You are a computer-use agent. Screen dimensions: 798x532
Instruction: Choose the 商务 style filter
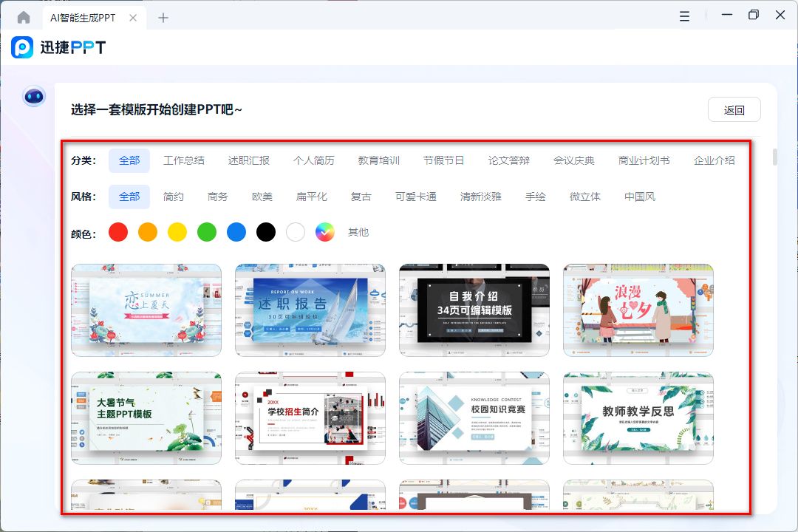click(217, 197)
